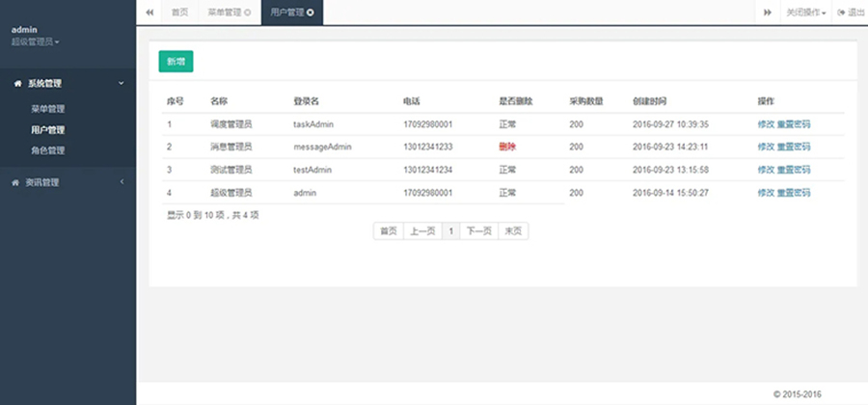Open 菜单管理 in the sidebar
Viewport: 868px width, 405px height.
(47, 109)
